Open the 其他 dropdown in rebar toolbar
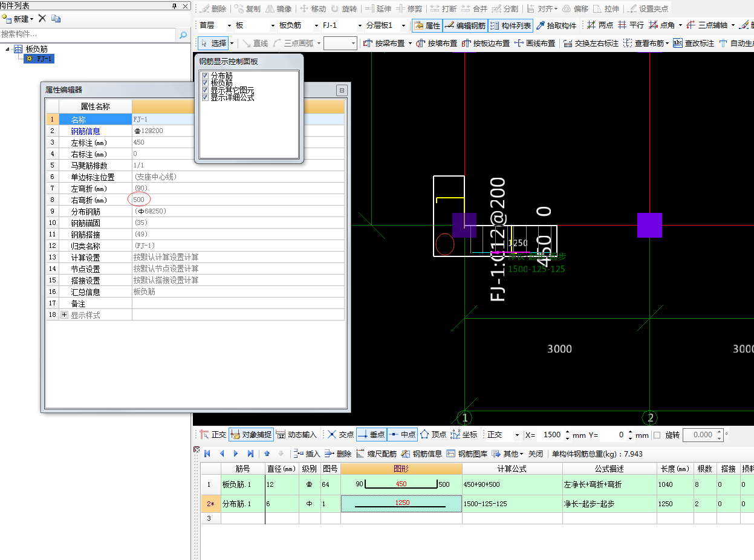The width and height of the screenshot is (754, 560). 507,454
